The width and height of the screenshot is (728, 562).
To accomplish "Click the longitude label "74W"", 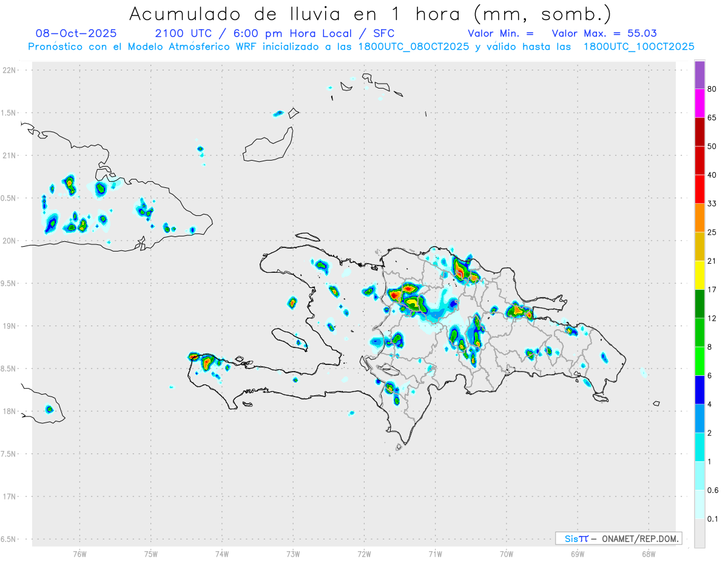I will coord(222,553).
